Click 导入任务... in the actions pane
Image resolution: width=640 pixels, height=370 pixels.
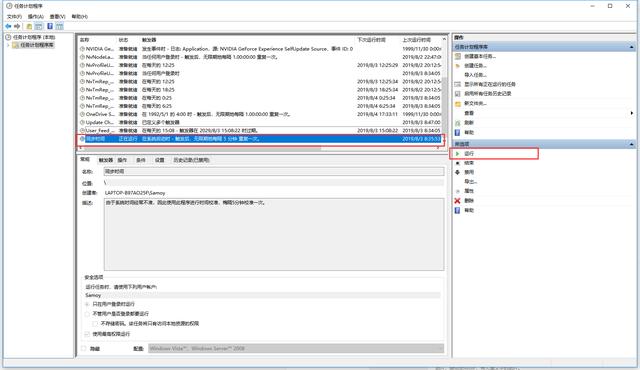click(x=475, y=75)
